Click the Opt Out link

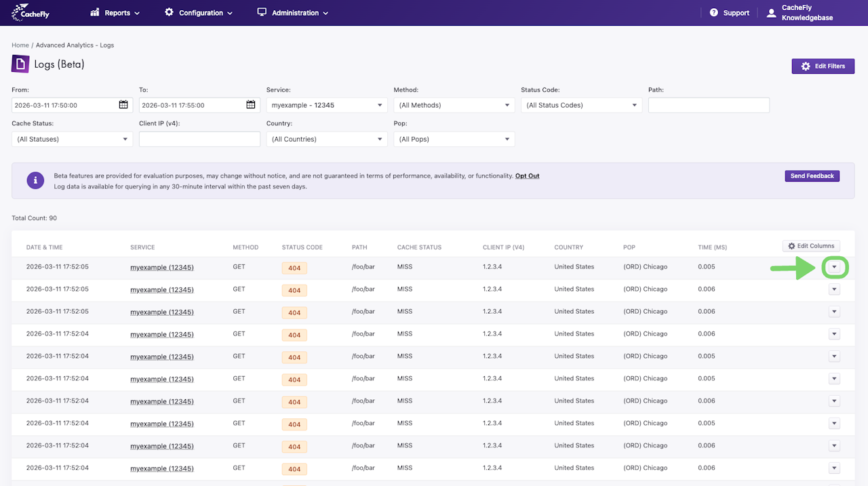point(527,176)
